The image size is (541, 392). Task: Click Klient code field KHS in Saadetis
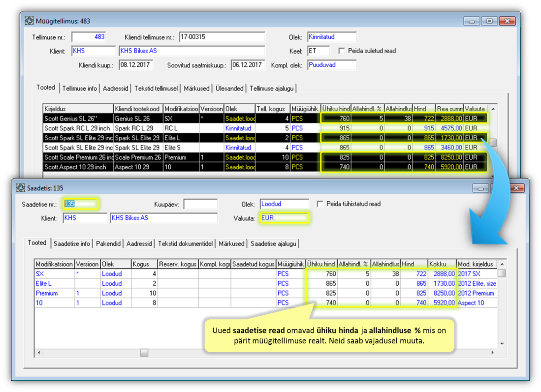85,218
